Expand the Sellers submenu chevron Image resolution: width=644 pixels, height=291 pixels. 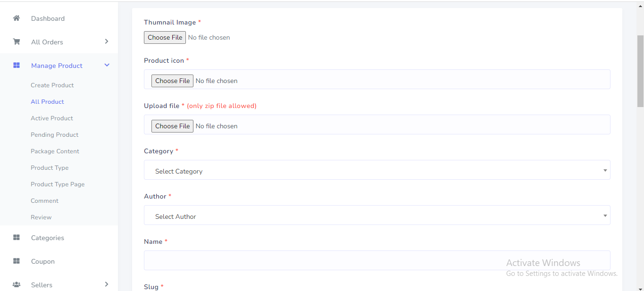pos(107,284)
